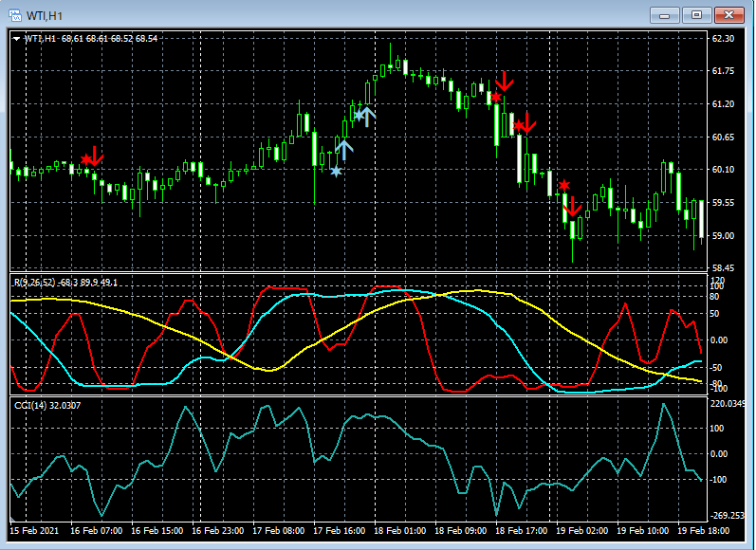Select the rightmost red down arrow signal
This screenshot has height=550, width=756.
(x=572, y=206)
